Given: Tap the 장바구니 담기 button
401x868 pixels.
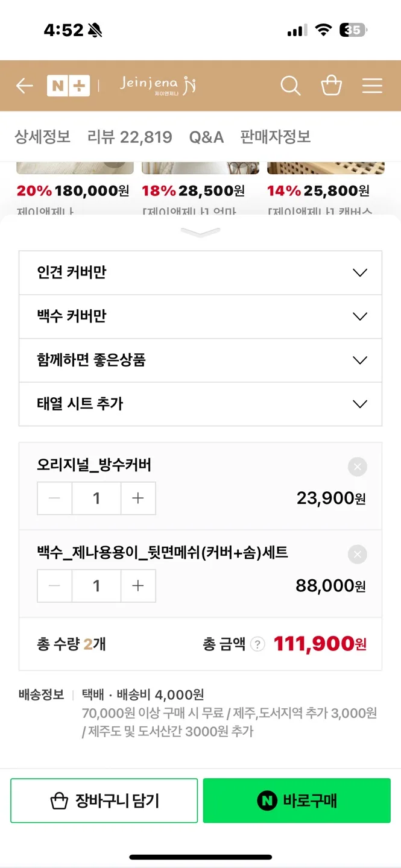Looking at the screenshot, I should pyautogui.click(x=104, y=800).
